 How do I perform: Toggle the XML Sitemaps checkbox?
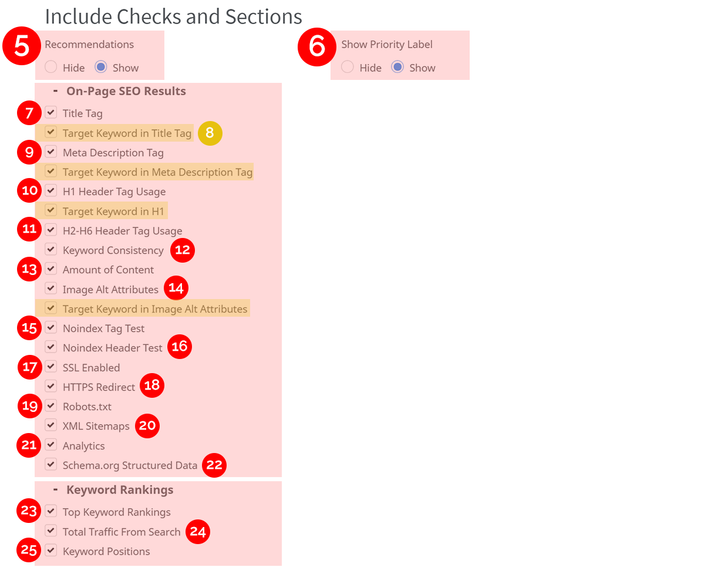coord(51,425)
